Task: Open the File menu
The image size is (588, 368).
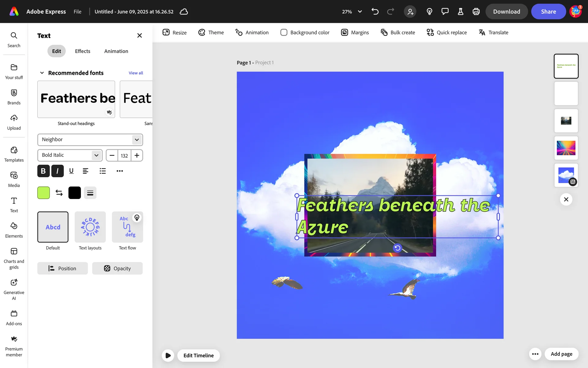Action: pos(77,12)
